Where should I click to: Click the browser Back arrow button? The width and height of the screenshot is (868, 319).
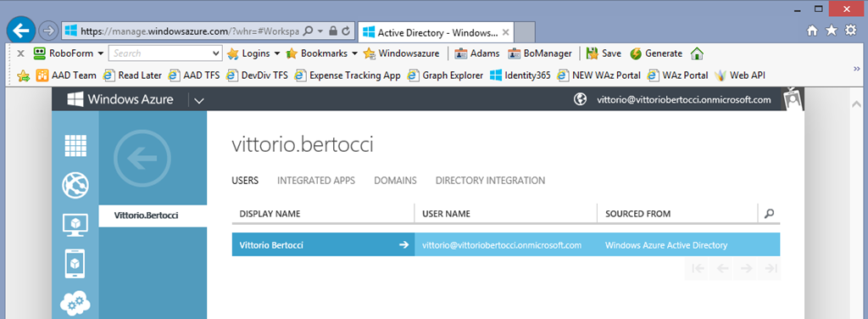pos(21,31)
